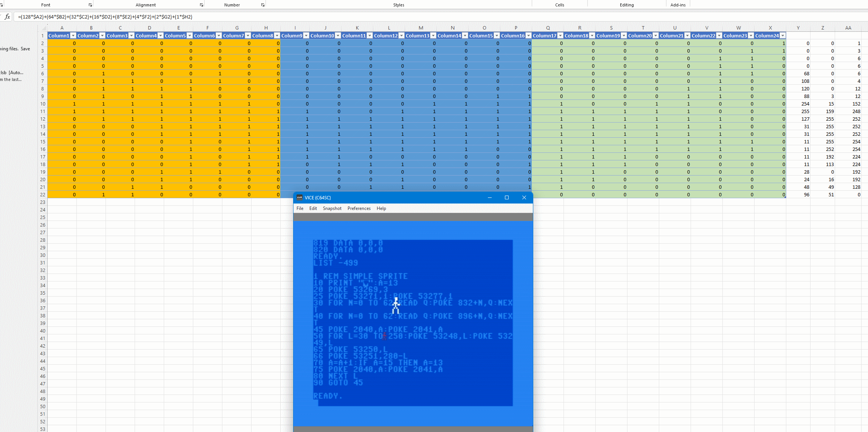Click the Column3 table header cell
Screen dimensions: 868x432
click(x=120, y=36)
